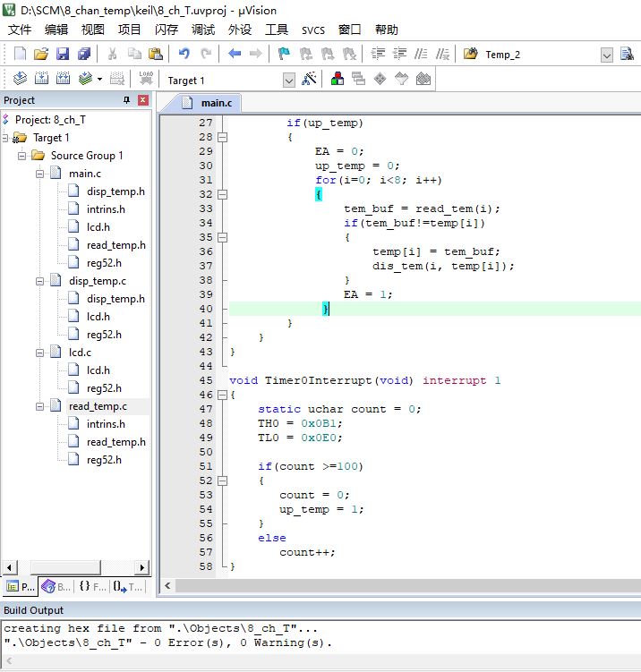This screenshot has height=672, width=641.
Task: Collapse the main.c file node
Action: (x=39, y=174)
